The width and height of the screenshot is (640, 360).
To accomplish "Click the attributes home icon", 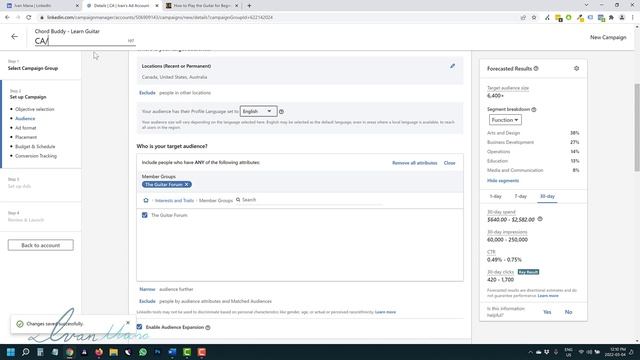I will tap(146, 200).
